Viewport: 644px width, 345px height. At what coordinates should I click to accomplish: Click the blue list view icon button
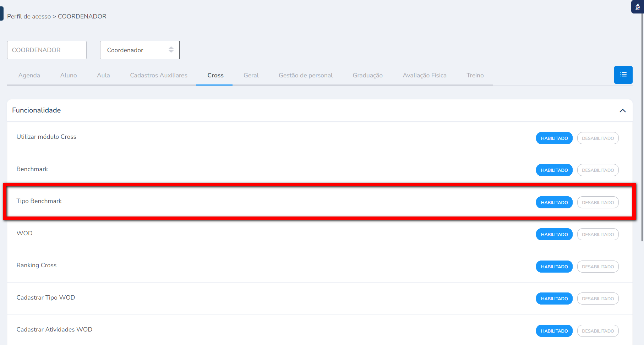pyautogui.click(x=623, y=75)
